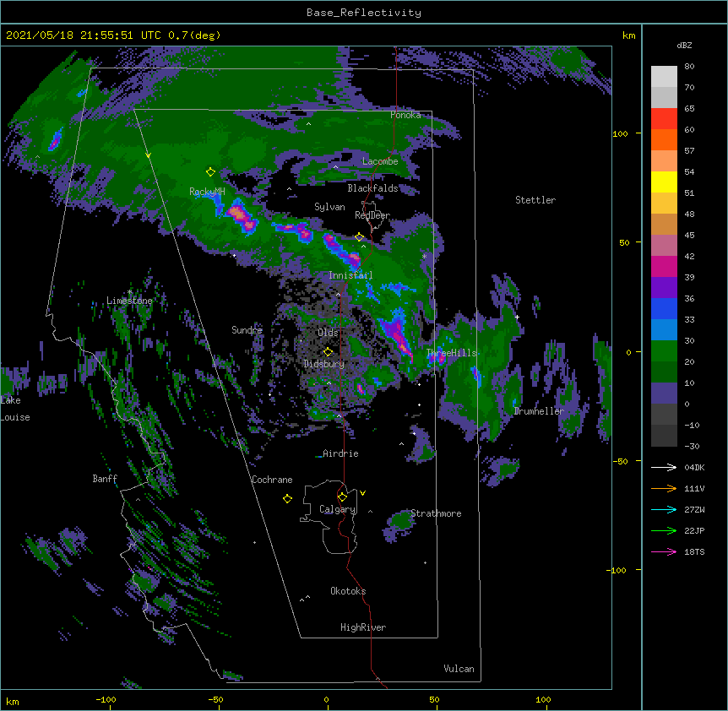The height and width of the screenshot is (711, 728).
Task: Click the green 22JP arrow icon
Action: [664, 530]
